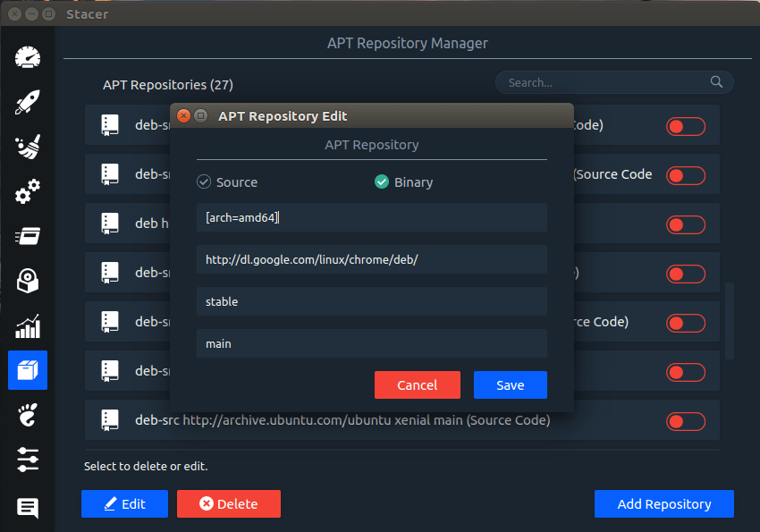The height and width of the screenshot is (532, 760).
Task: Open Gnome Settings footprint icon
Action: click(x=28, y=415)
